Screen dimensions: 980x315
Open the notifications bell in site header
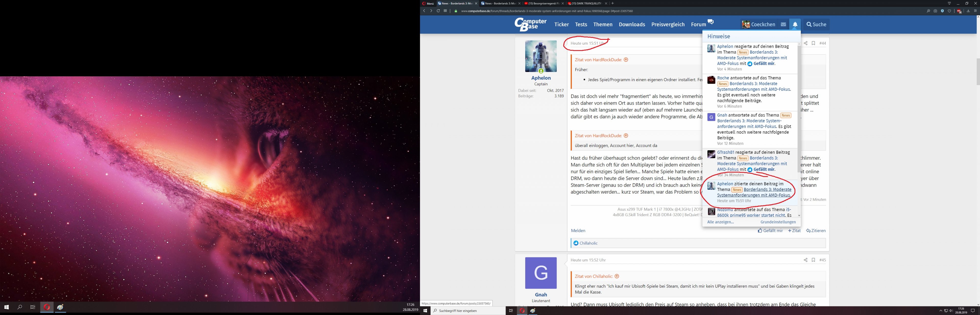(x=795, y=24)
